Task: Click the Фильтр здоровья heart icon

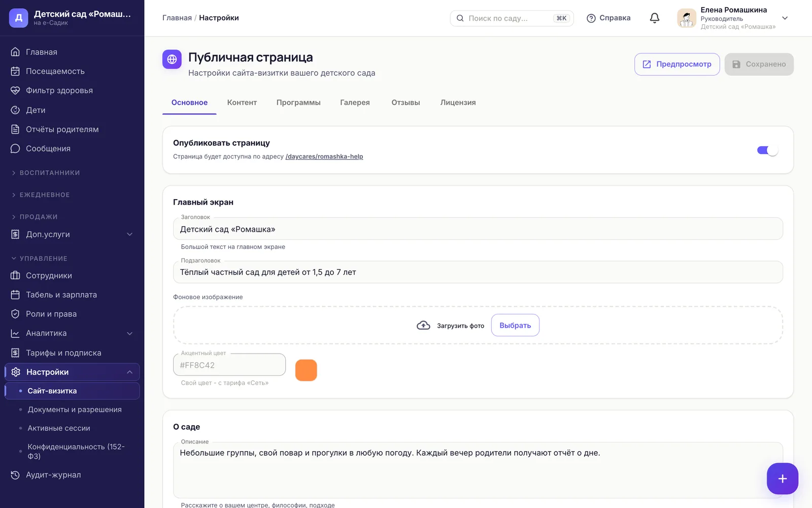Action: pos(15,90)
